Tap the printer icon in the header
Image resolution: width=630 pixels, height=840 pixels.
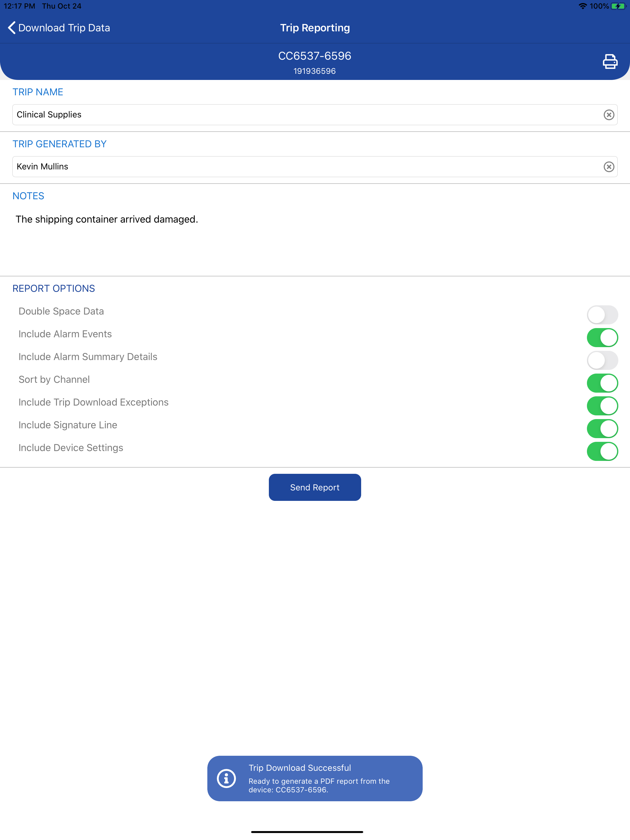tap(610, 61)
